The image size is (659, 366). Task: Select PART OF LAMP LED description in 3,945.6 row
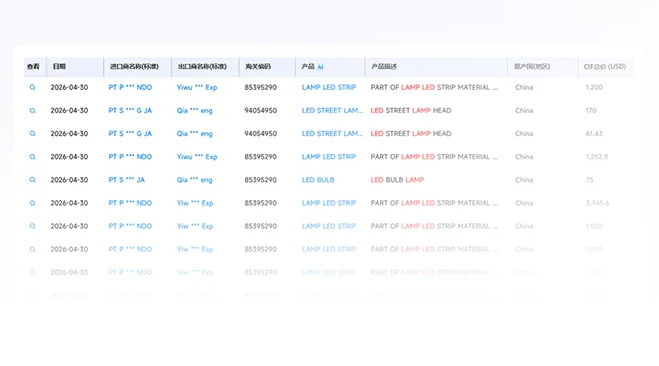click(x=434, y=203)
